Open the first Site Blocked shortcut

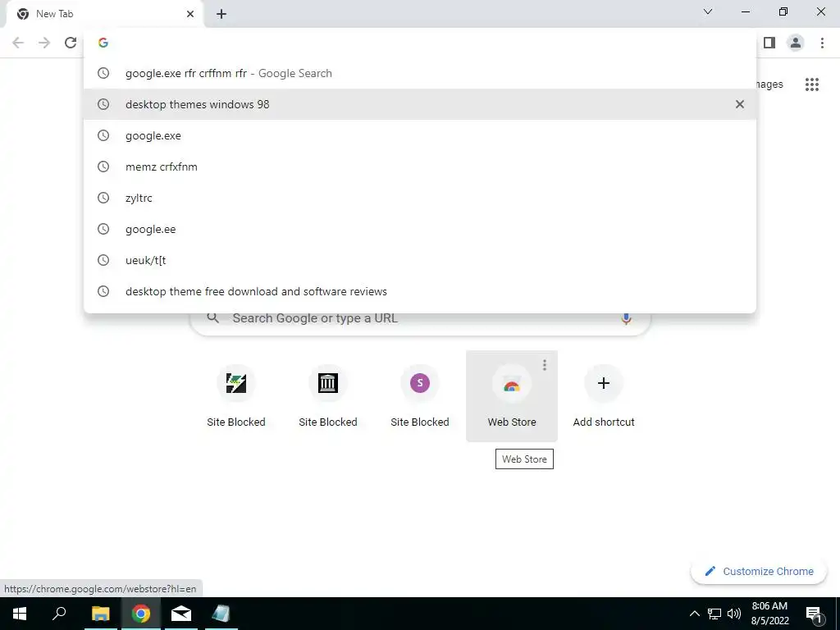point(236,396)
